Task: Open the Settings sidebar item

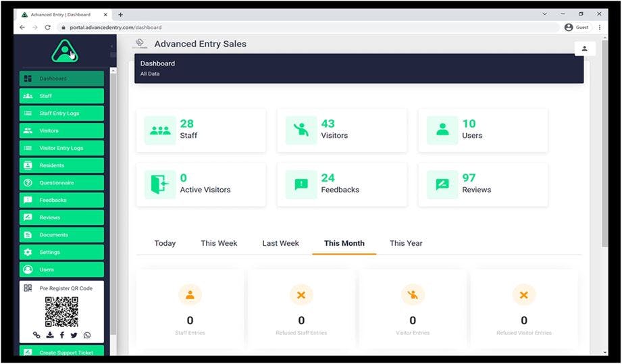Action: [x=61, y=252]
